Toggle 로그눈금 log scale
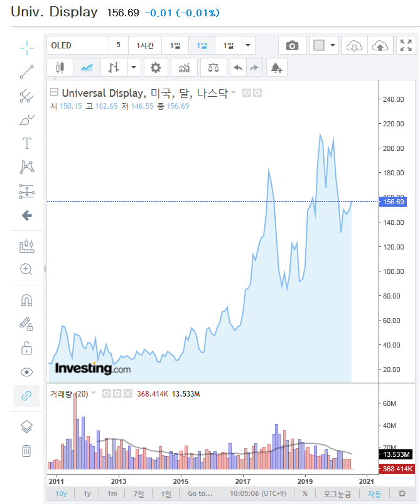This screenshot has height=504, width=420. tap(337, 494)
